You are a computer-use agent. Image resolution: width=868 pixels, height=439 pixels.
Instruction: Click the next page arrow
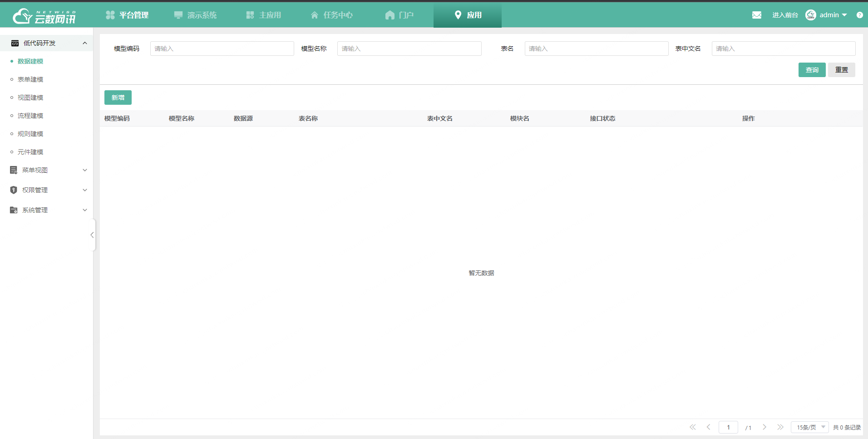coord(764,427)
